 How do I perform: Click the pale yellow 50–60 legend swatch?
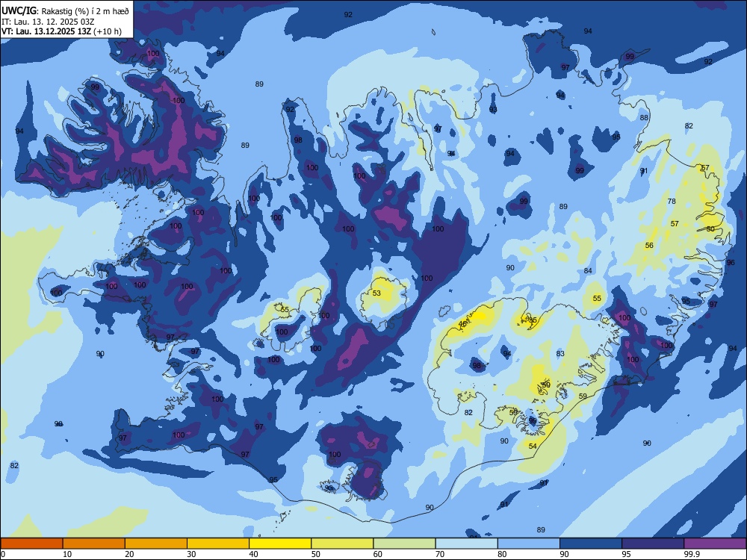pos(342,544)
